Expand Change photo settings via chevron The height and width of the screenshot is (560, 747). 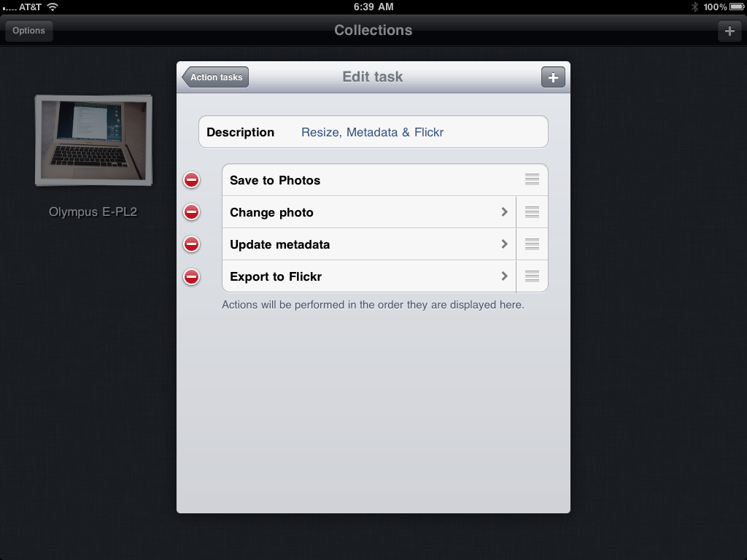[504, 212]
